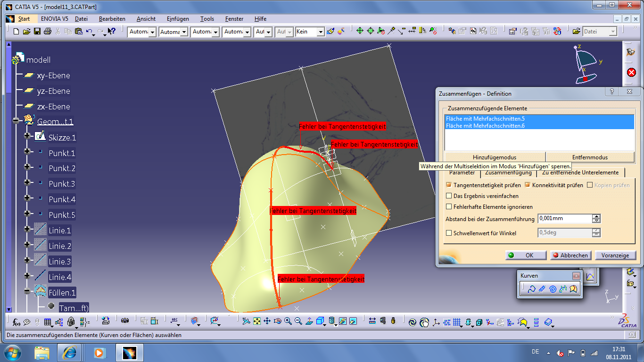Viewport: 644px width, 362px height.
Task: Click the Abstand bei der Zusammenführung input field
Action: (564, 219)
